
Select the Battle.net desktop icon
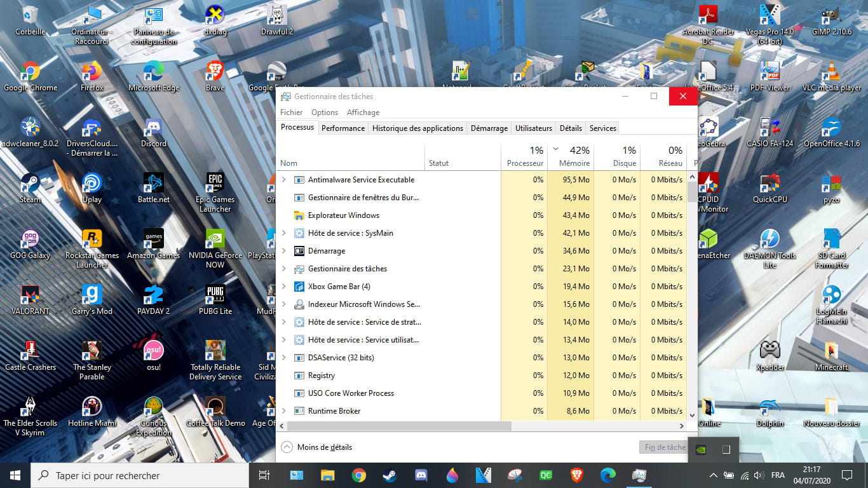click(154, 189)
